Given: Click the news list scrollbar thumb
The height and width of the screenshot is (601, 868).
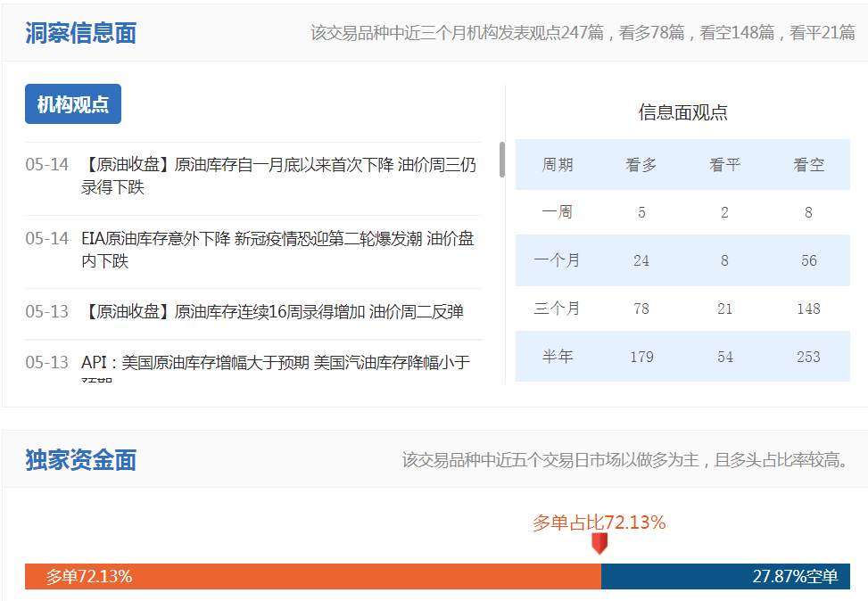Looking at the screenshot, I should pos(502,160).
